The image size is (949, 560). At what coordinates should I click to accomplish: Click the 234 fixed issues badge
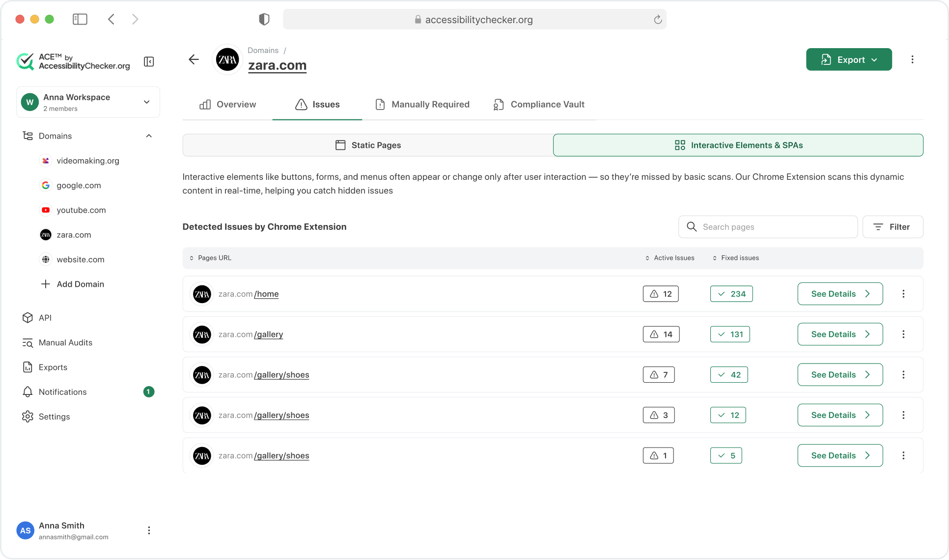(x=731, y=294)
